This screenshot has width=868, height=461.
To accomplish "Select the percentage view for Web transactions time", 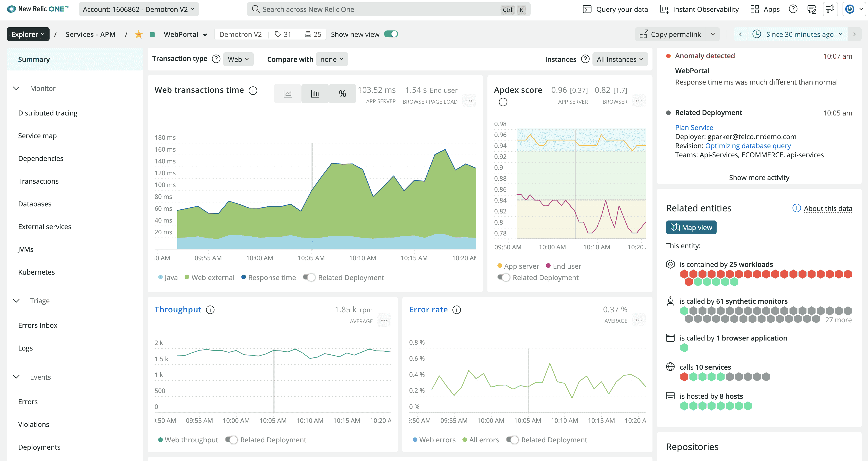I will (342, 93).
